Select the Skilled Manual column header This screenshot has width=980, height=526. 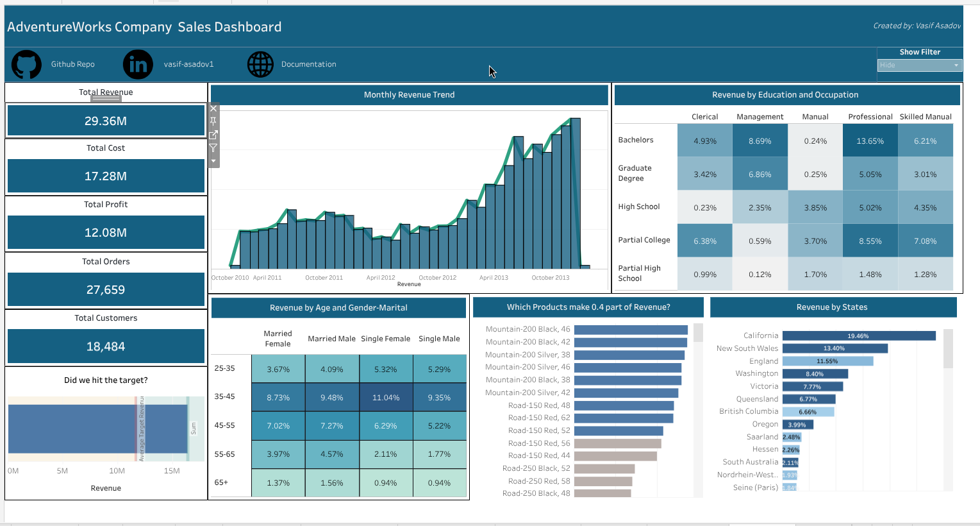(x=926, y=117)
